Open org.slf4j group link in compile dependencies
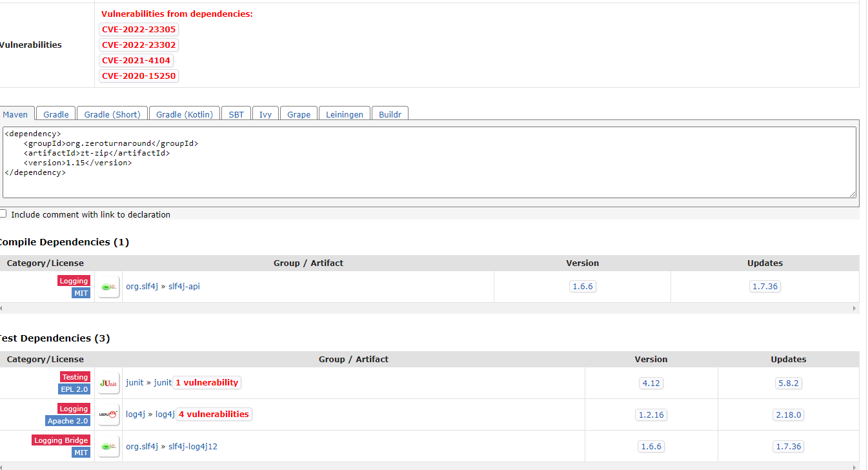The width and height of the screenshot is (868, 470). tap(142, 286)
